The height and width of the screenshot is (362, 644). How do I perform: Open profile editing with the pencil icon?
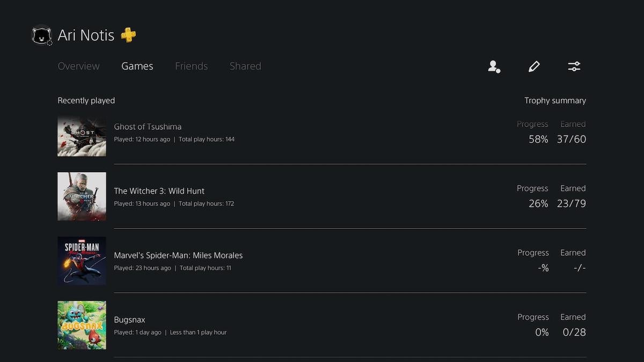pos(534,66)
